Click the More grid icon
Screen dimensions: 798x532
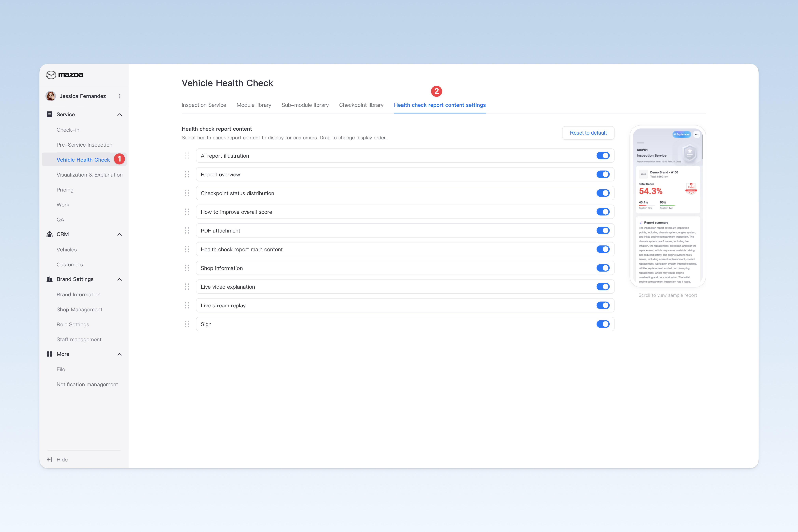tap(49, 354)
